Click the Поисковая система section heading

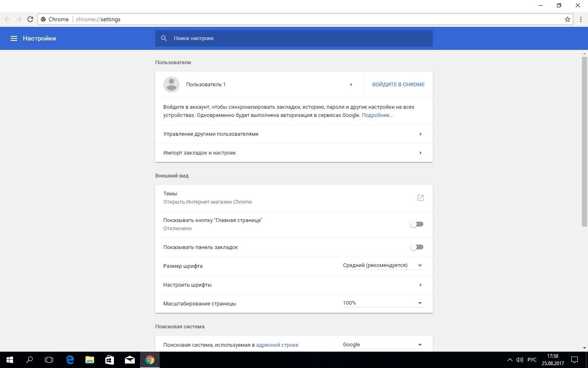[180, 327]
